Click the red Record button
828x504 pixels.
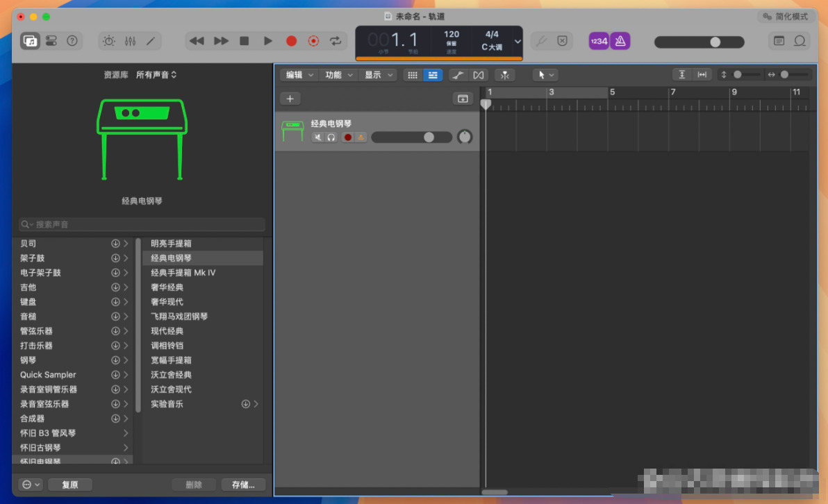point(291,41)
